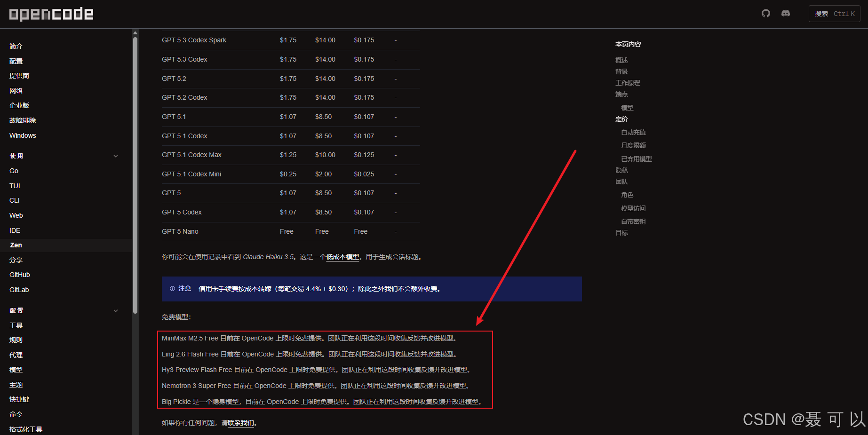Follow the 低成本模型 link
The width and height of the screenshot is (868, 435).
click(342, 257)
